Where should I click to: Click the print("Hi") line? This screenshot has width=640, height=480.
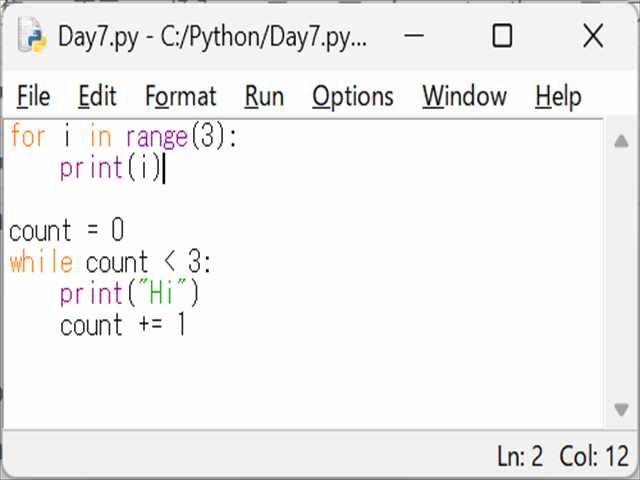[129, 293]
